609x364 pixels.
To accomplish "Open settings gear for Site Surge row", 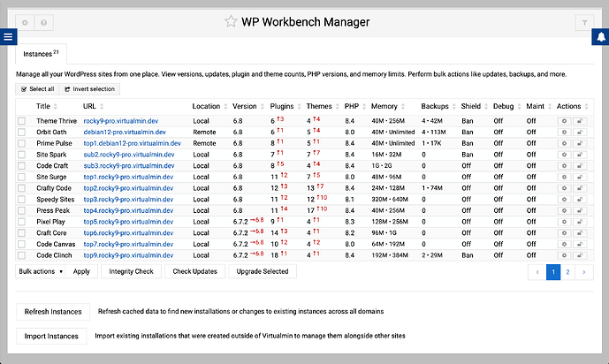I will [x=564, y=177].
